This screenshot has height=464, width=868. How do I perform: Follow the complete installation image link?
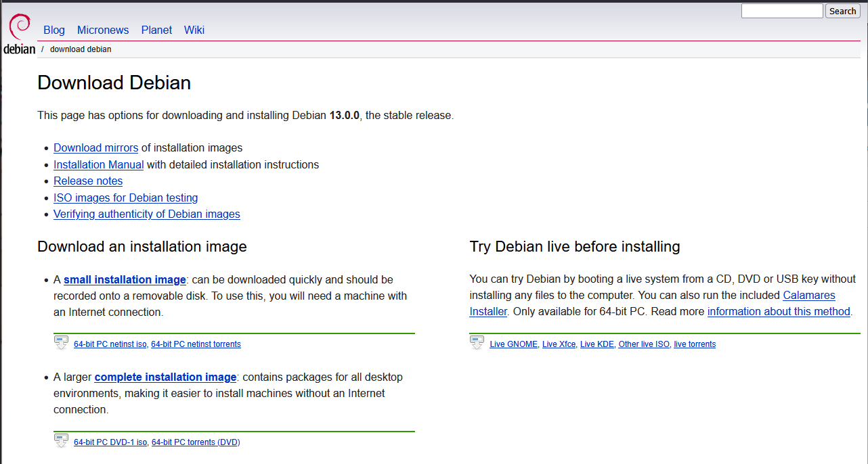tap(166, 377)
